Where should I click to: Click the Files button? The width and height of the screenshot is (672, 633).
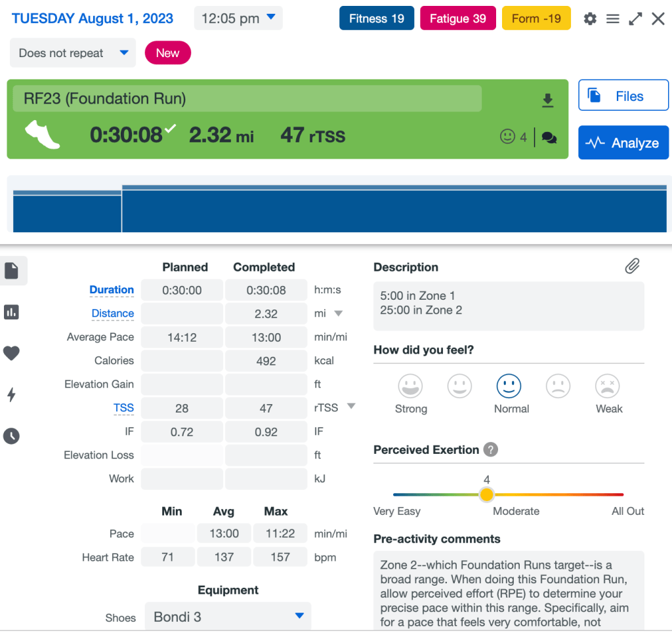click(623, 96)
